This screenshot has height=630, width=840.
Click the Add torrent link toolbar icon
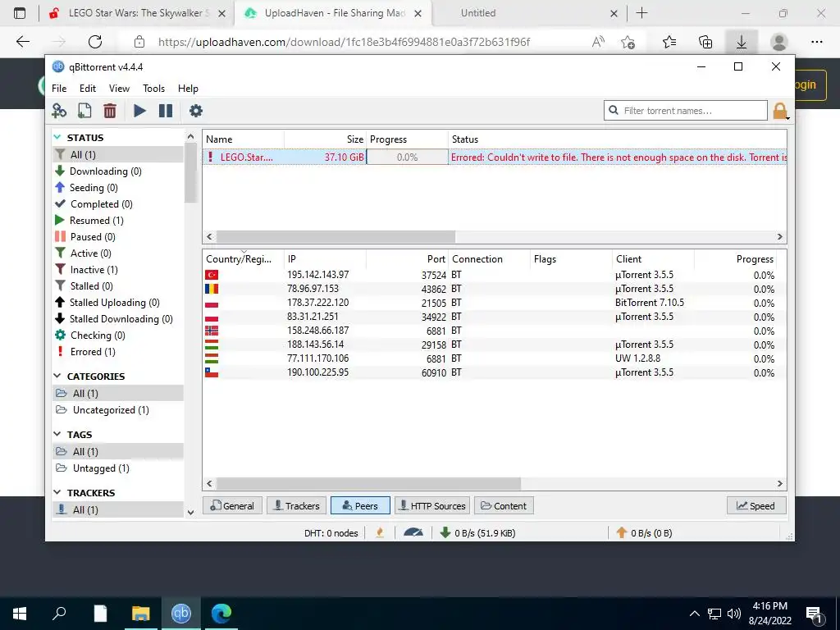[x=59, y=111]
